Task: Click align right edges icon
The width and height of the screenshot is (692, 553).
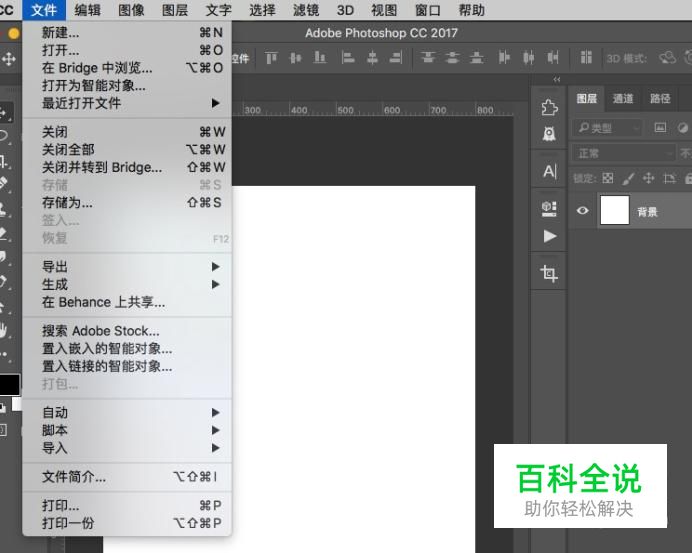Action: [x=396, y=57]
